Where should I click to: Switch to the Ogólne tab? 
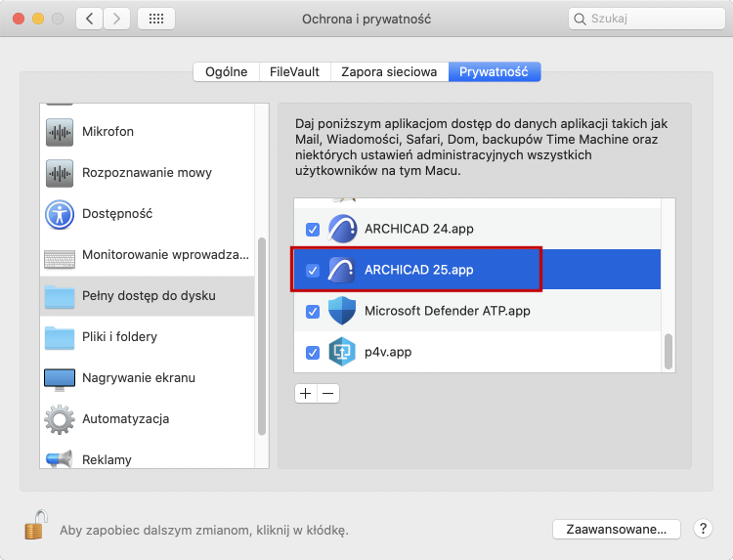pyautogui.click(x=227, y=72)
